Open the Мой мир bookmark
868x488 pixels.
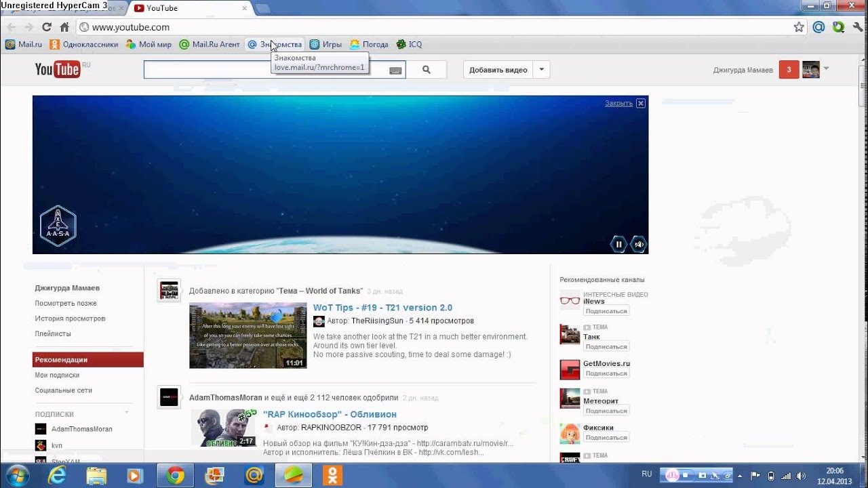pyautogui.click(x=149, y=45)
